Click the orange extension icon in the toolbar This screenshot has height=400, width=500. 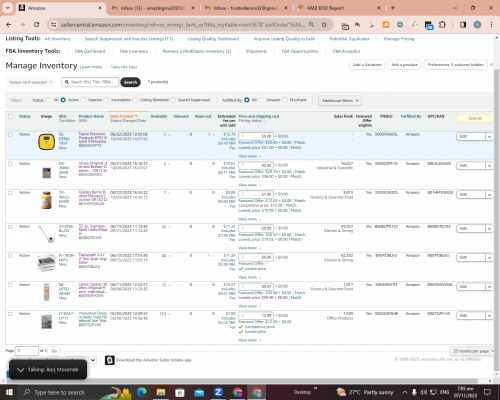click(386, 25)
